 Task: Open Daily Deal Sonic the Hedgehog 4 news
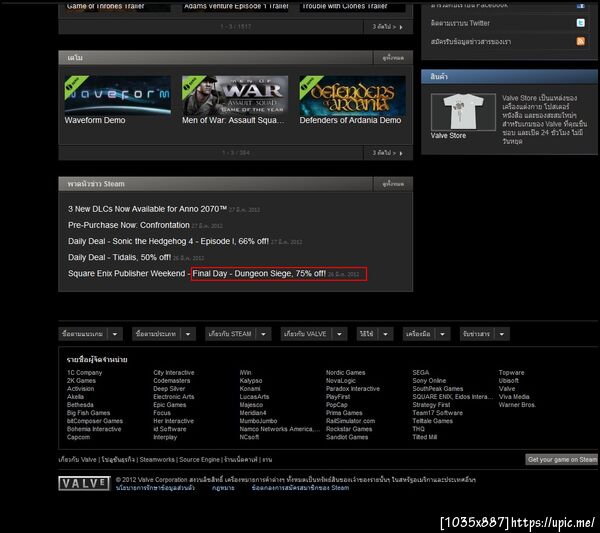click(x=168, y=241)
